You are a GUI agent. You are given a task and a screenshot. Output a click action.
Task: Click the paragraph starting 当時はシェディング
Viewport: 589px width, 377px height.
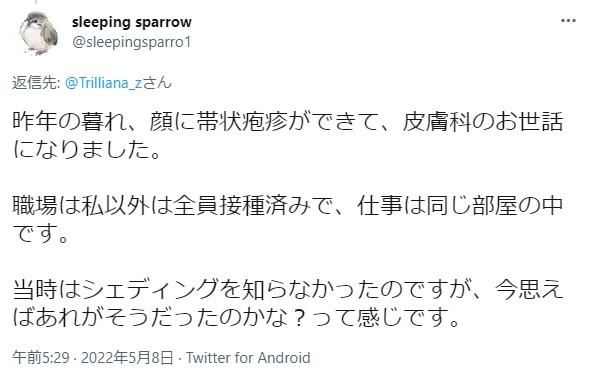coord(288,303)
